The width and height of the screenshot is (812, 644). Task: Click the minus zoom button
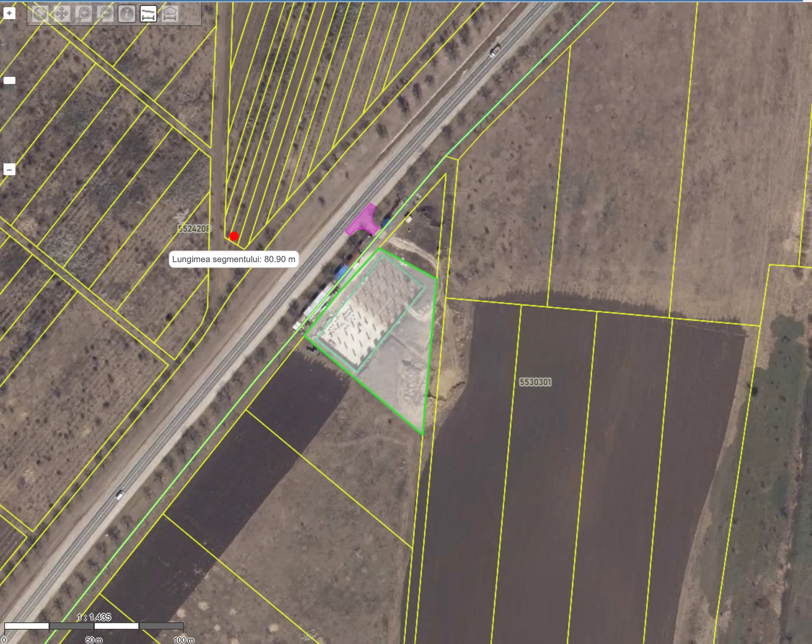pyautogui.click(x=9, y=170)
